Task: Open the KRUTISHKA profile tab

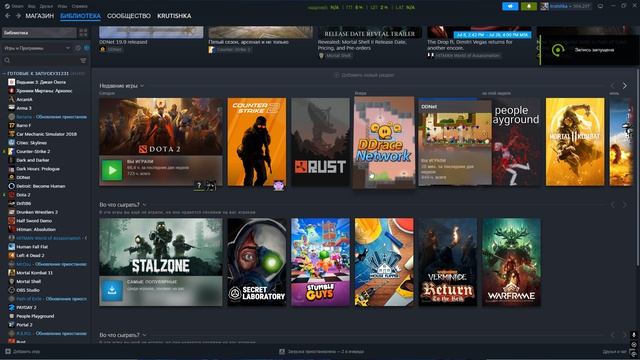Action: [x=174, y=16]
